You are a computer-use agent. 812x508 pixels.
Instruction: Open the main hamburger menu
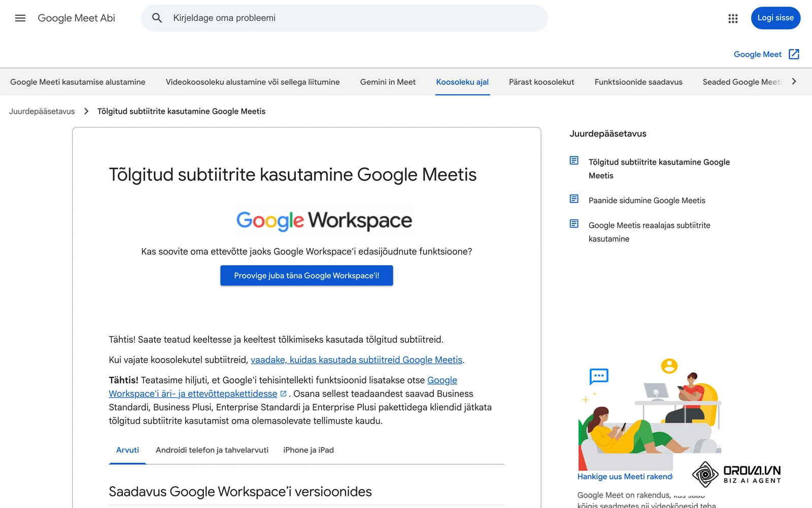[20, 18]
